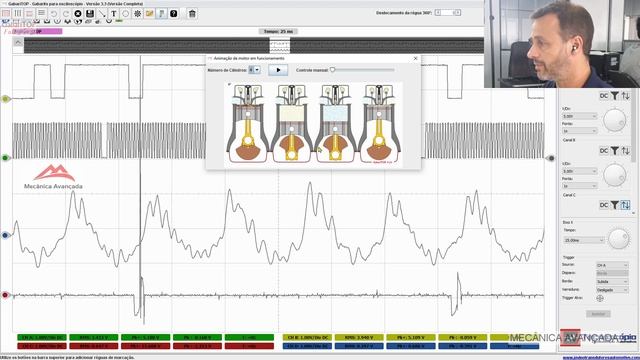
Task: Click the green channel B zero marker
Action: click(6, 158)
